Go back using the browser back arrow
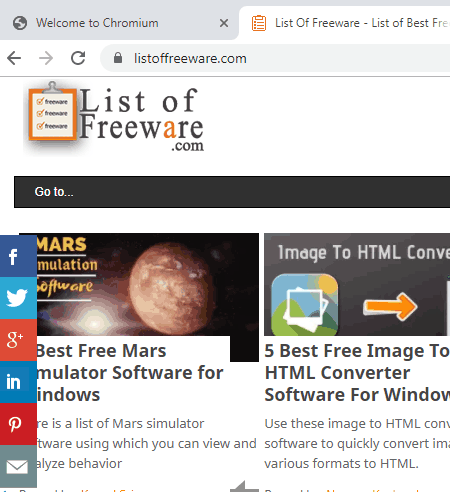 (x=14, y=58)
